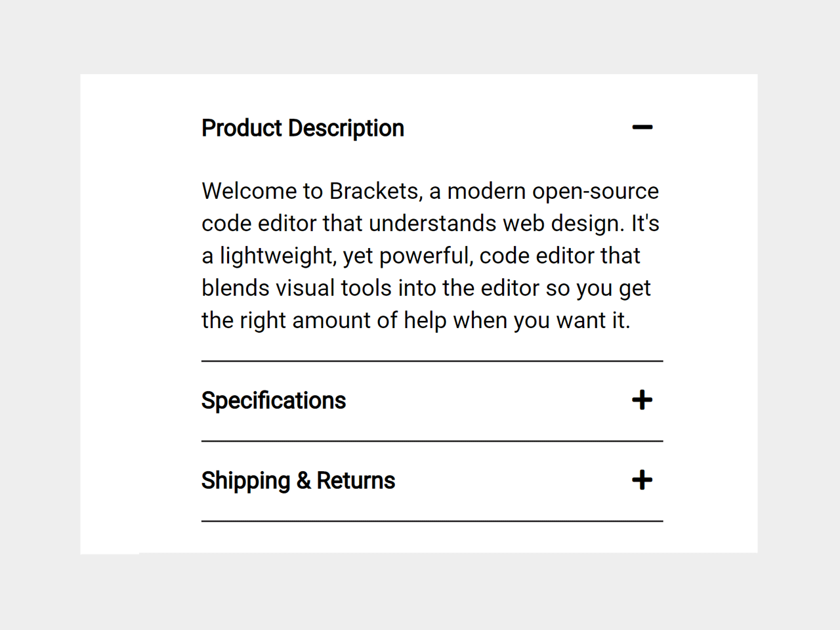Collapse Product Description using the minus icon

(642, 127)
